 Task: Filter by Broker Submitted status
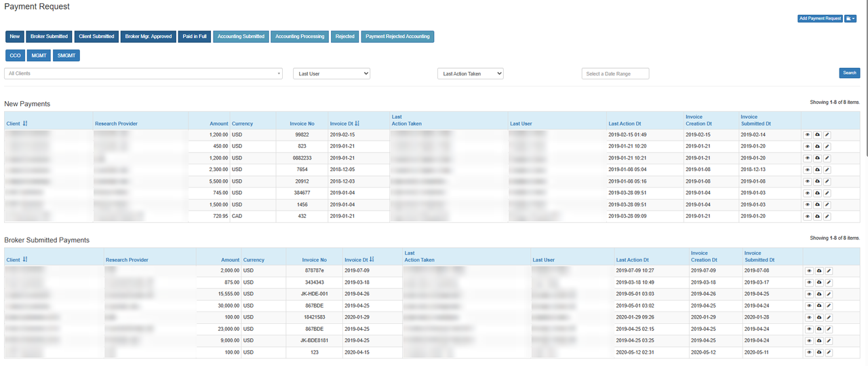[50, 36]
